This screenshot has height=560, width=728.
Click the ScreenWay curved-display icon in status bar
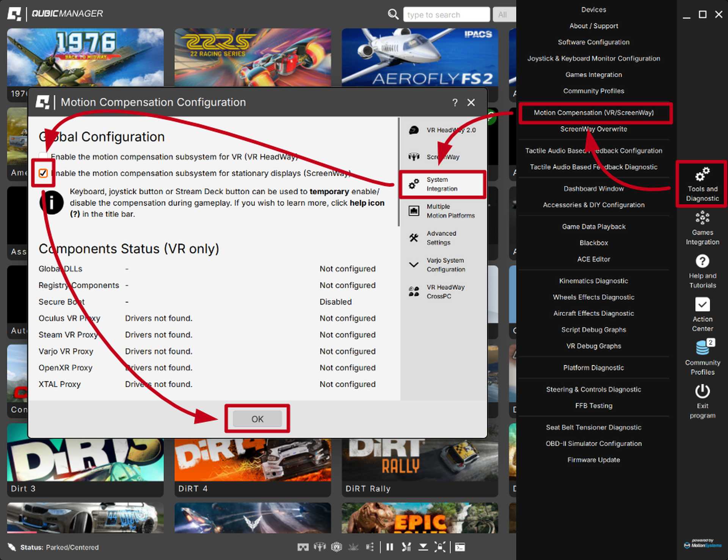coord(320,547)
